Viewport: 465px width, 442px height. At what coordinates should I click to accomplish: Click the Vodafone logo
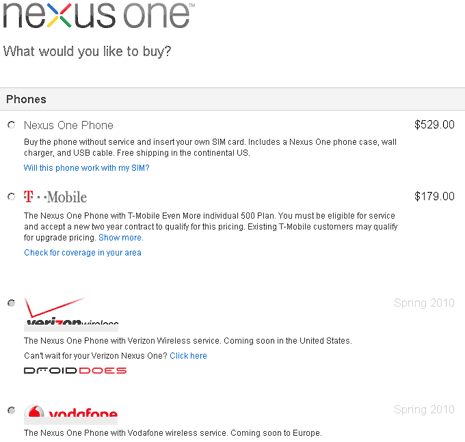71,415
